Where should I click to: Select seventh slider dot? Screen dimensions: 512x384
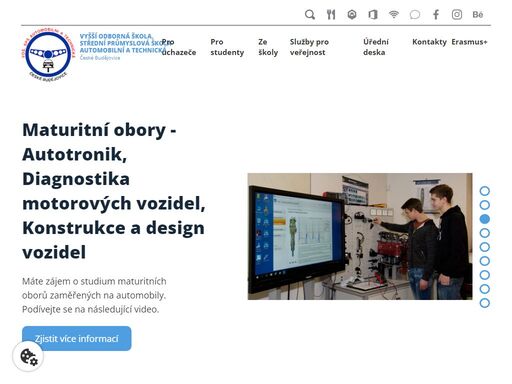pyautogui.click(x=485, y=275)
